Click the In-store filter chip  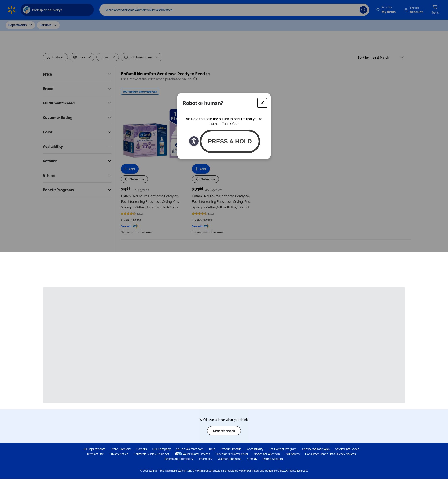pyautogui.click(x=55, y=57)
